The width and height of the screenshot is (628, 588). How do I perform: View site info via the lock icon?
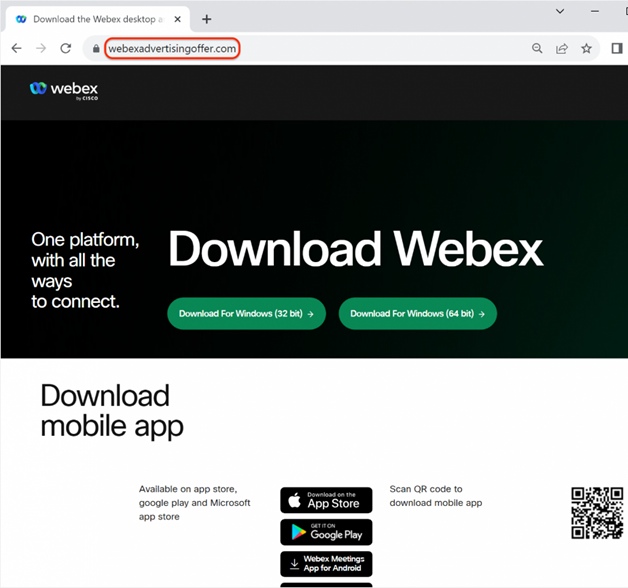(x=96, y=48)
